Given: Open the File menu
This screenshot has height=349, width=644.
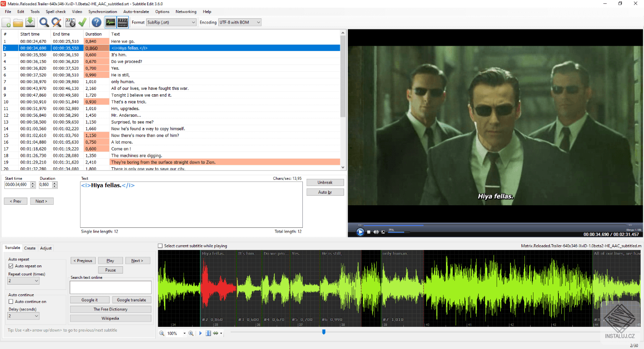Looking at the screenshot, I should pos(8,12).
